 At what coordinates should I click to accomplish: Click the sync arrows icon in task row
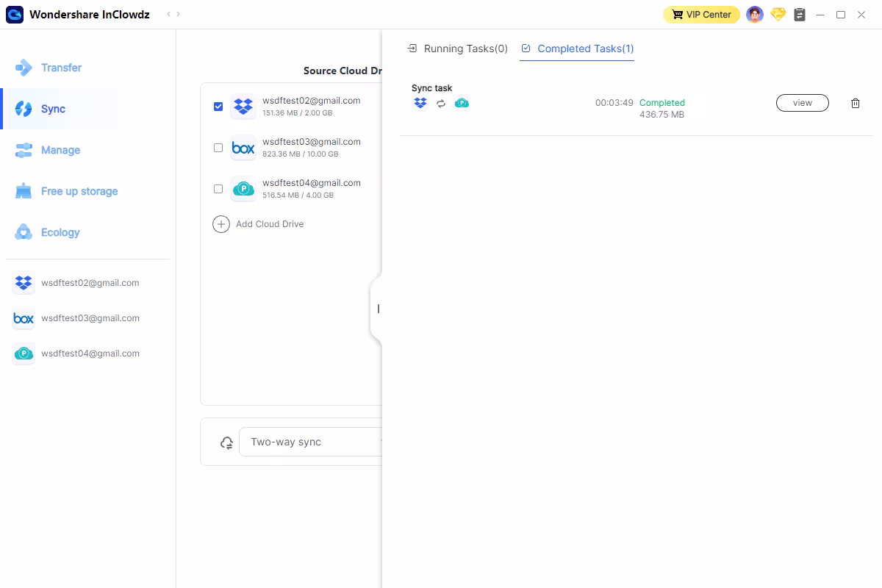(x=441, y=104)
